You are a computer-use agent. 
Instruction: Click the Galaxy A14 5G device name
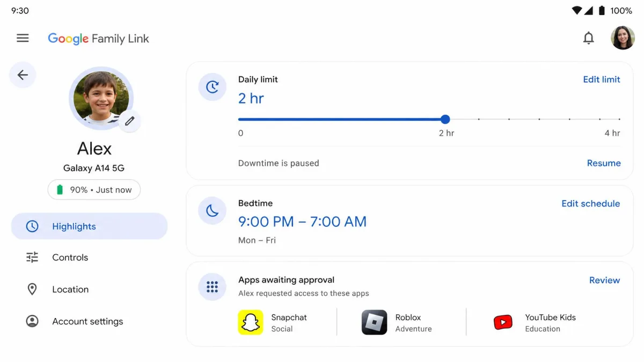click(94, 168)
